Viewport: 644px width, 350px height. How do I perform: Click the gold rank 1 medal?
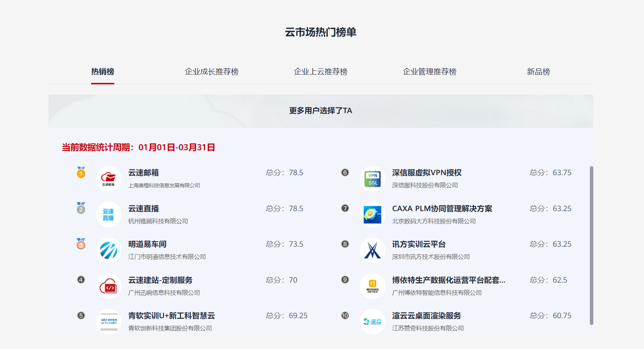tap(81, 172)
